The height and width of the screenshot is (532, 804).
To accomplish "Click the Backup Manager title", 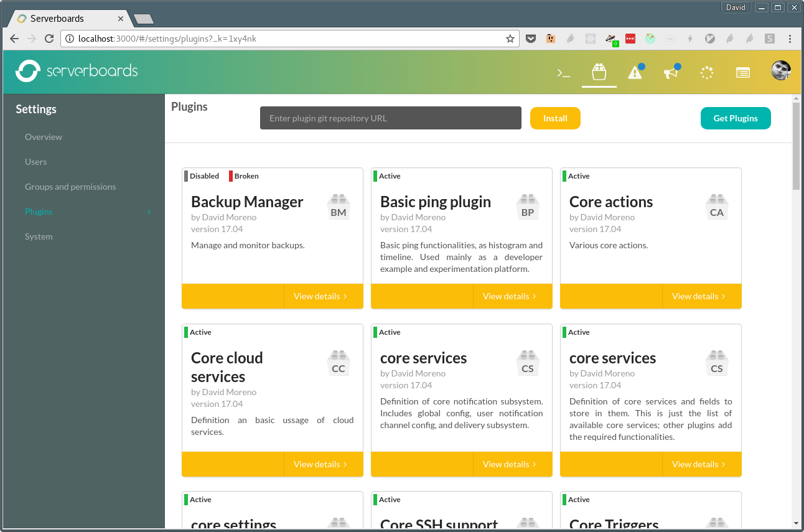I will point(247,202).
